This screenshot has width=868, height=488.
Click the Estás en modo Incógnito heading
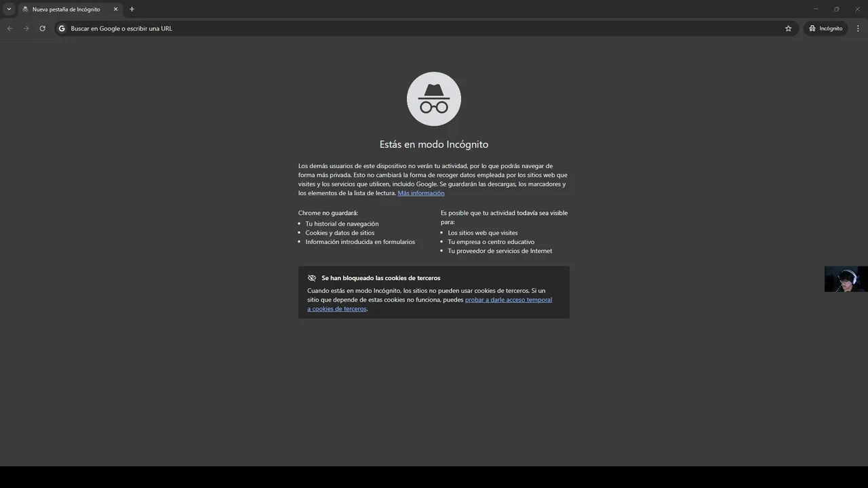(434, 144)
